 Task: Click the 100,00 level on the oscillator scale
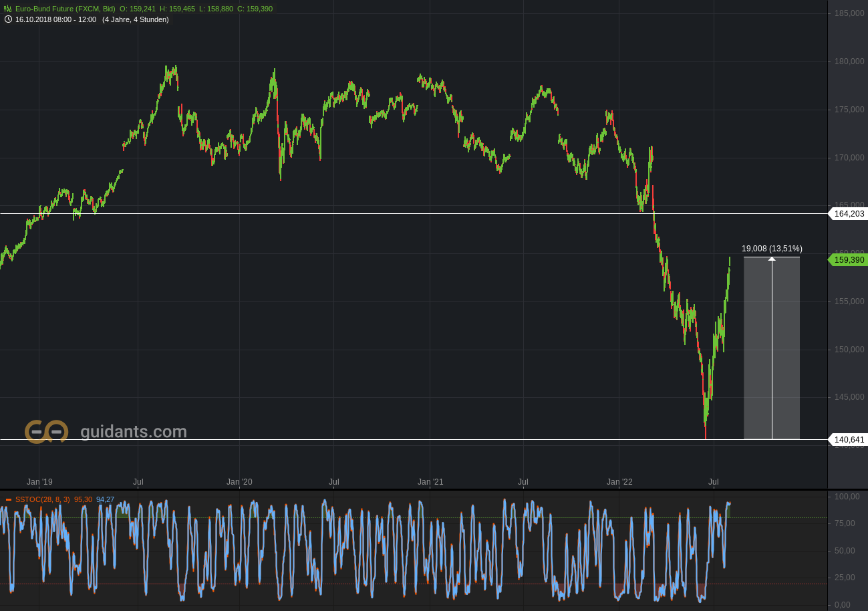click(847, 497)
